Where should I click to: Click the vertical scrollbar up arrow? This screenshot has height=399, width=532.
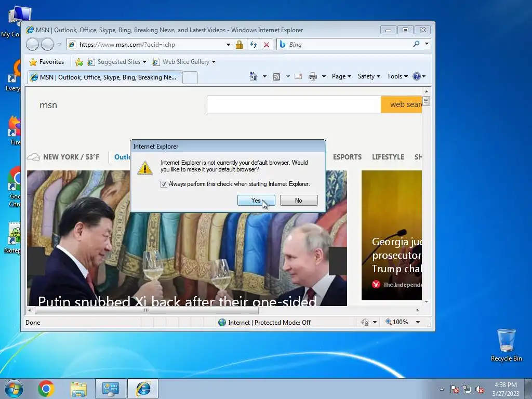(x=427, y=91)
